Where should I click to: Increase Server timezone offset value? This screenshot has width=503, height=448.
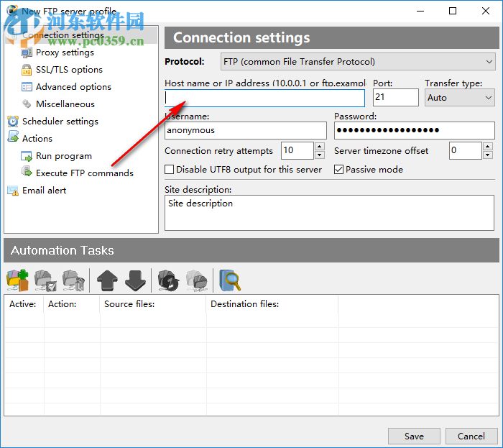[x=488, y=147]
